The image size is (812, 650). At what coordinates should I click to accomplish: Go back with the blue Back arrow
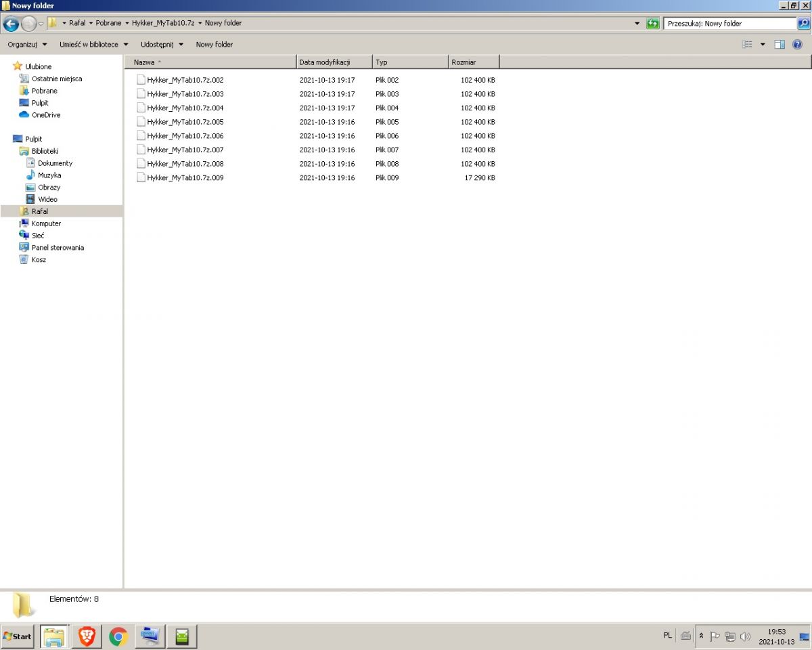click(11, 24)
